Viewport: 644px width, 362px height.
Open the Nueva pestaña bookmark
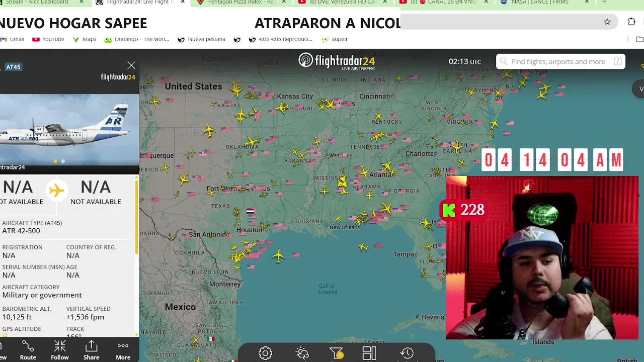(202, 39)
